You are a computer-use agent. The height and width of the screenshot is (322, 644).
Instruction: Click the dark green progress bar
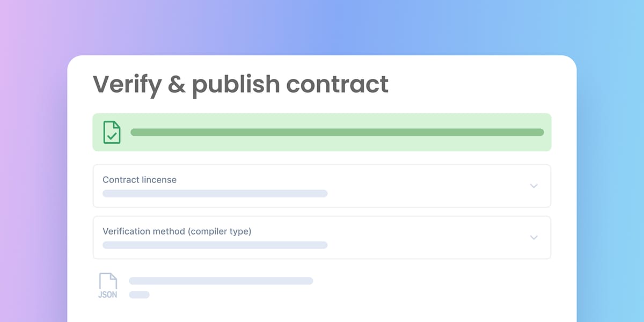click(x=337, y=132)
